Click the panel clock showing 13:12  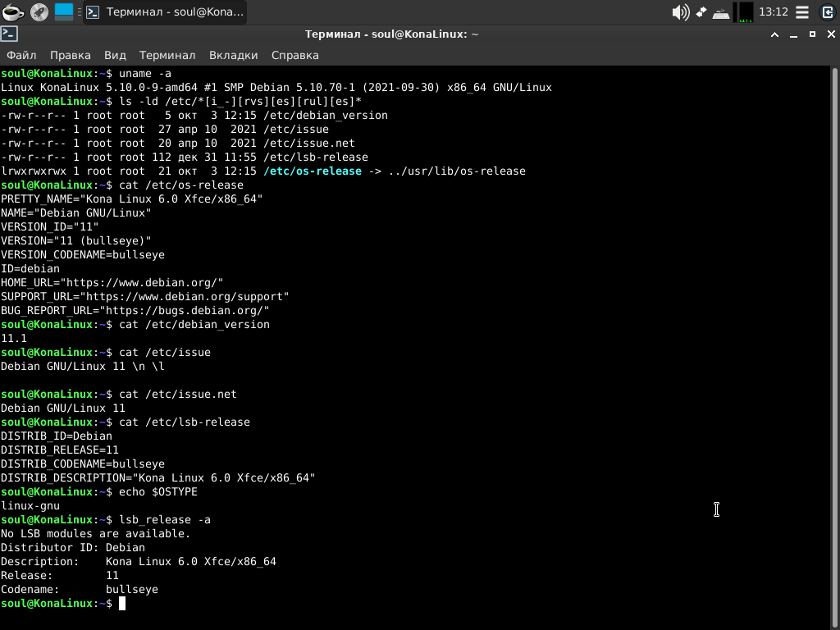(774, 11)
